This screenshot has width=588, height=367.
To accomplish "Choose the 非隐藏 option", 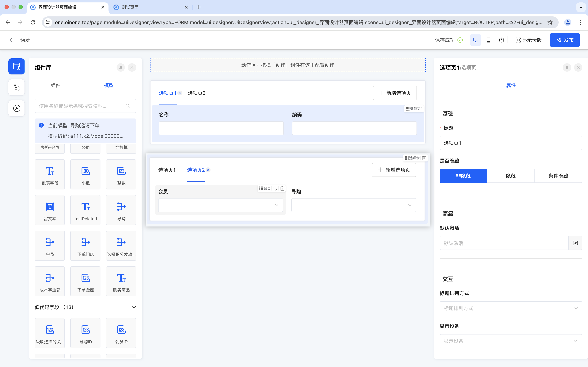I will coord(463,176).
